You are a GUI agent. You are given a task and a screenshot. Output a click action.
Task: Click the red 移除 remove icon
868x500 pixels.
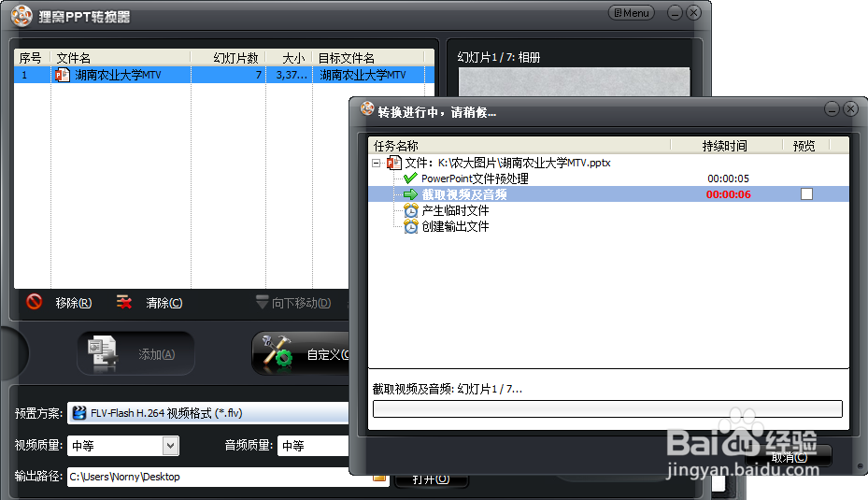pyautogui.click(x=35, y=302)
